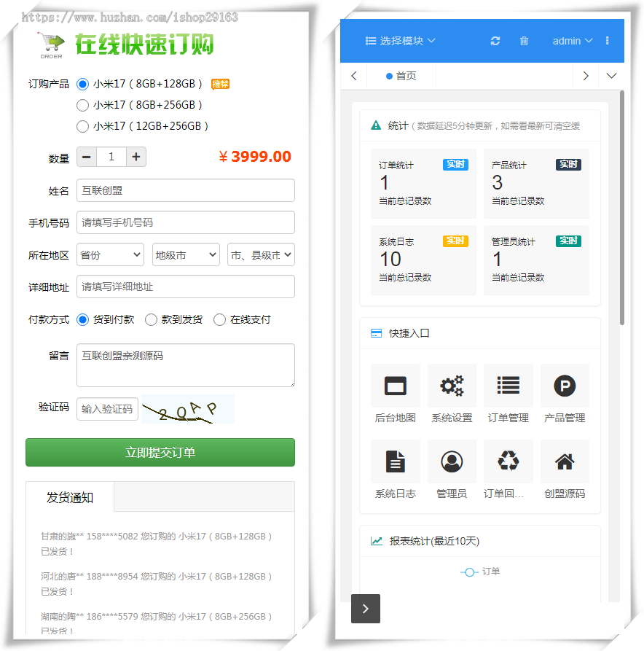644x651 pixels.
Task: Open the 产品管理 shortcut icon
Action: pyautogui.click(x=565, y=386)
